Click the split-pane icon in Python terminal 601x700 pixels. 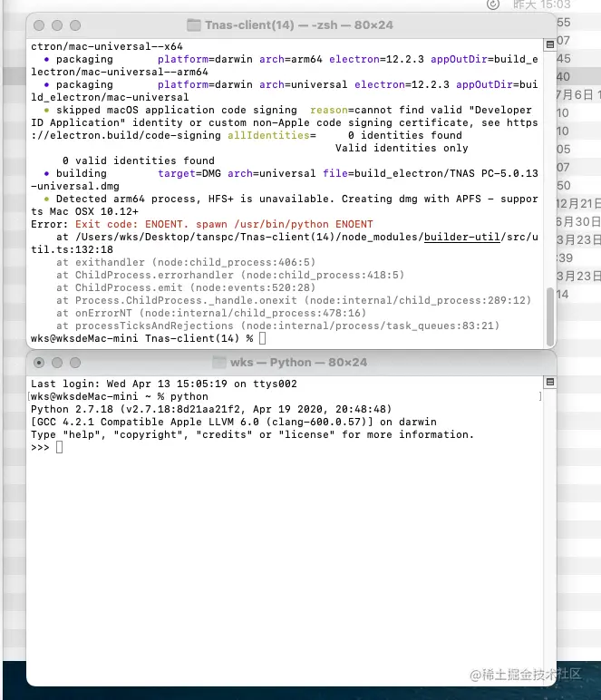549,382
